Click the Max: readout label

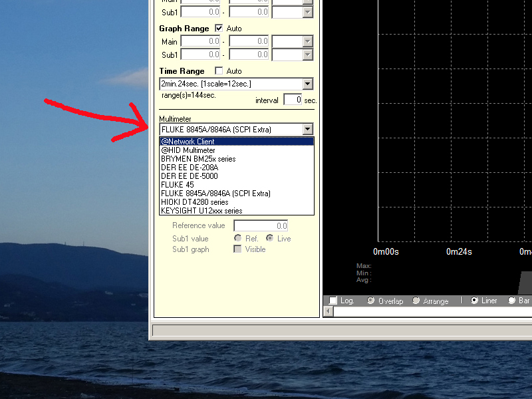point(364,265)
